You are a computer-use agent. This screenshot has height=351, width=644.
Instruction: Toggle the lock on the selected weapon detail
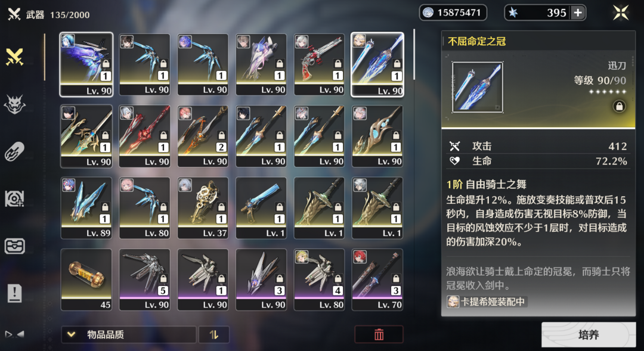pos(619,107)
